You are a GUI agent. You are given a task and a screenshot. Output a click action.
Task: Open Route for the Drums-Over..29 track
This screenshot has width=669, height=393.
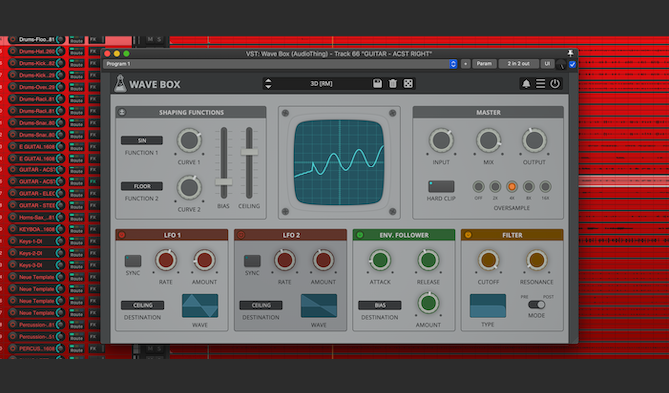click(76, 87)
